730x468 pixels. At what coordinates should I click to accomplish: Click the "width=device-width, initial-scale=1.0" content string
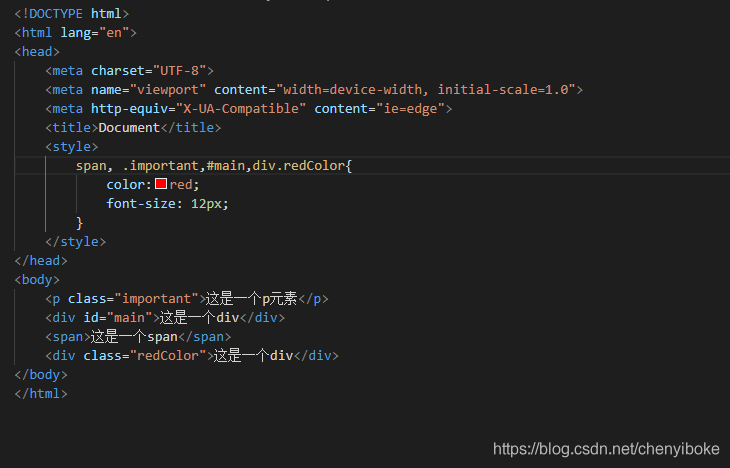coord(426,89)
